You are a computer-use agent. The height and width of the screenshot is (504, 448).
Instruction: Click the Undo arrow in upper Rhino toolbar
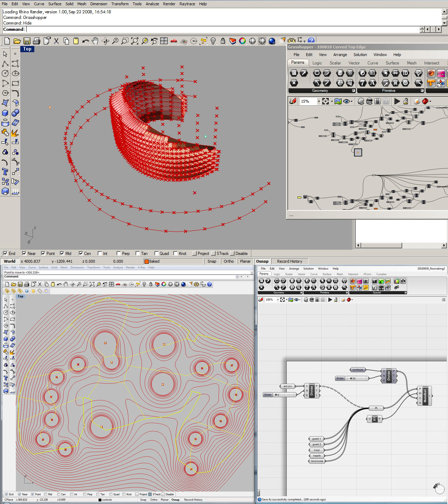tap(85, 41)
